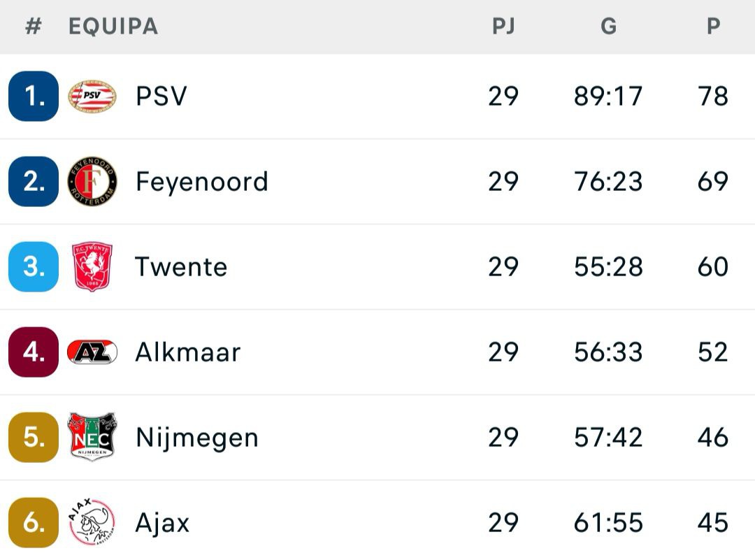Image resolution: width=755 pixels, height=560 pixels.
Task: Click the Ajax Amsterdam crest
Action: tap(92, 522)
